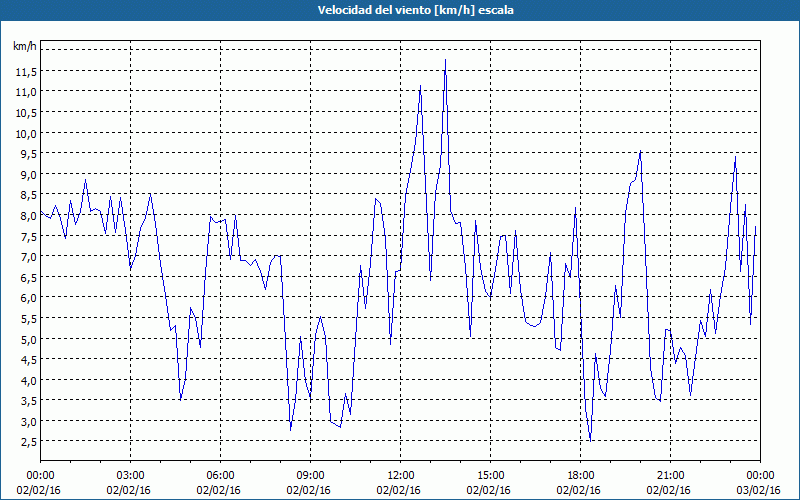This screenshot has height=500, width=800.
Task: Select the '5,5' y-axis label
Action: [x=28, y=318]
